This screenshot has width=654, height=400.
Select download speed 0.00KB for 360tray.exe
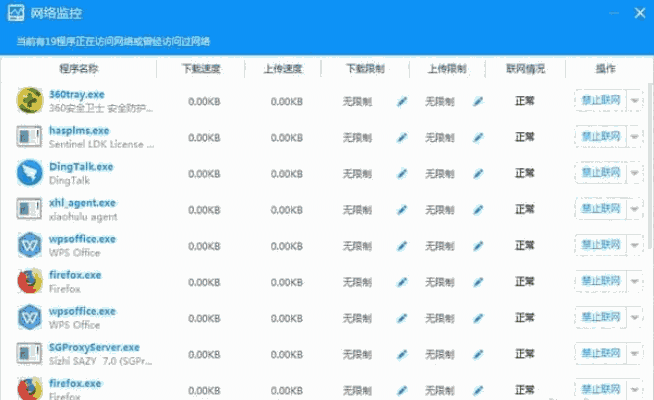coord(204,101)
